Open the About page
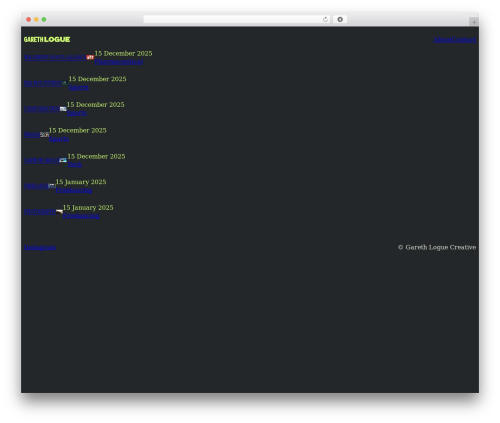This screenshot has height=423, width=500. [442, 40]
